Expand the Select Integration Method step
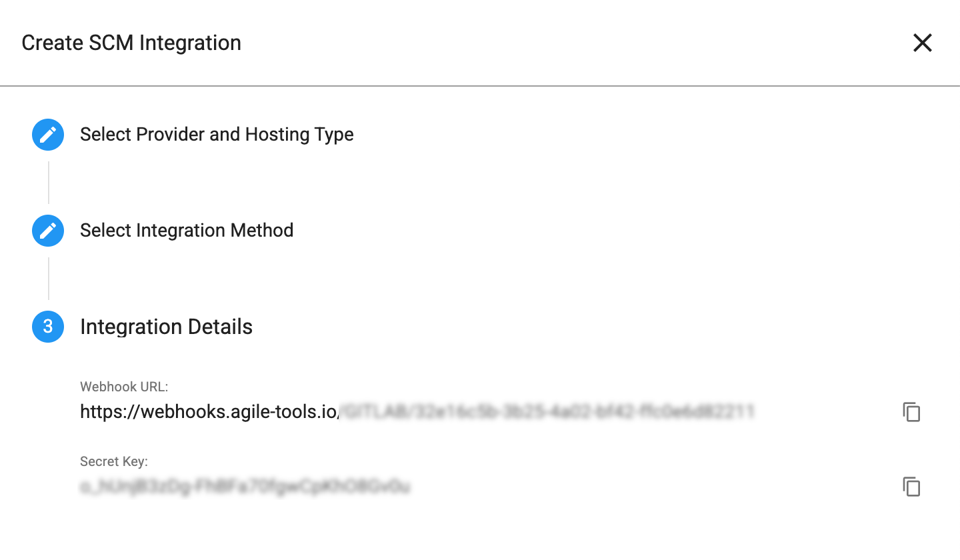Screen dimensions: 960x560 187,231
